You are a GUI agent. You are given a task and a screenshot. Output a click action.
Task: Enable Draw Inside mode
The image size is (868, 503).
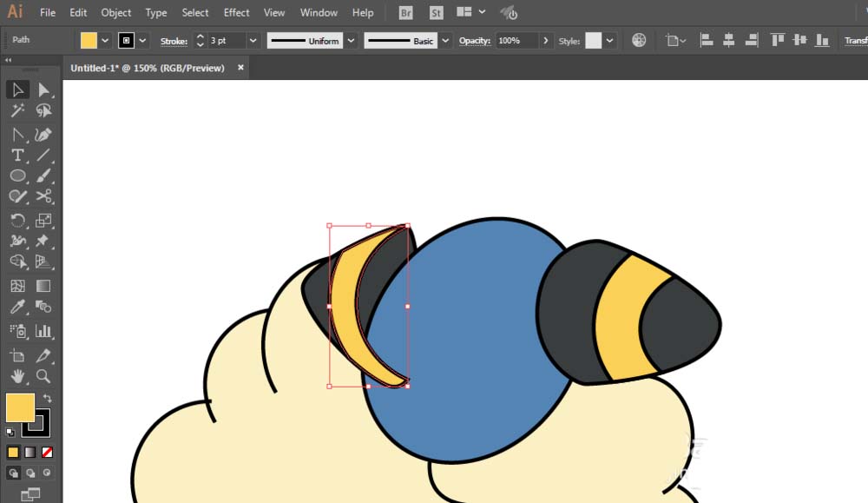(x=47, y=473)
